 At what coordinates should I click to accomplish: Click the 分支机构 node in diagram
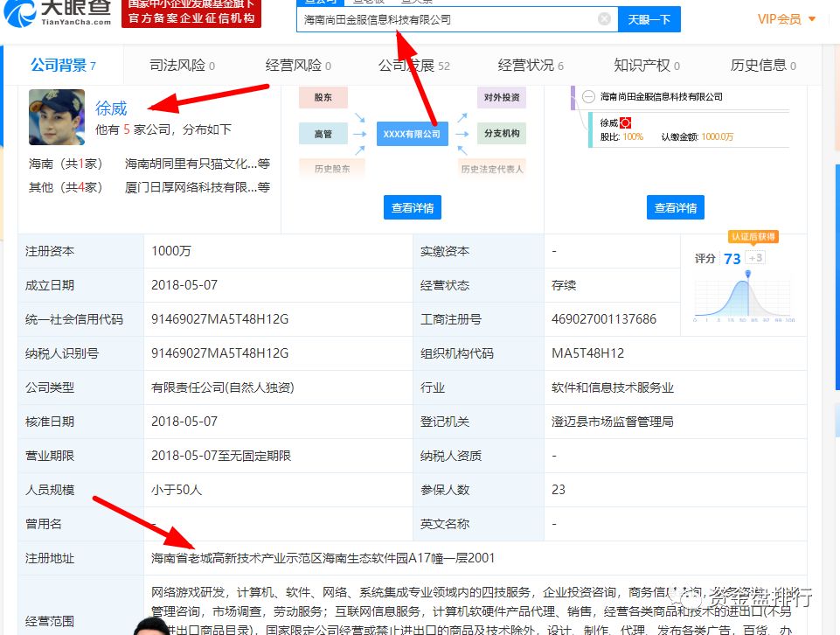[x=502, y=134]
